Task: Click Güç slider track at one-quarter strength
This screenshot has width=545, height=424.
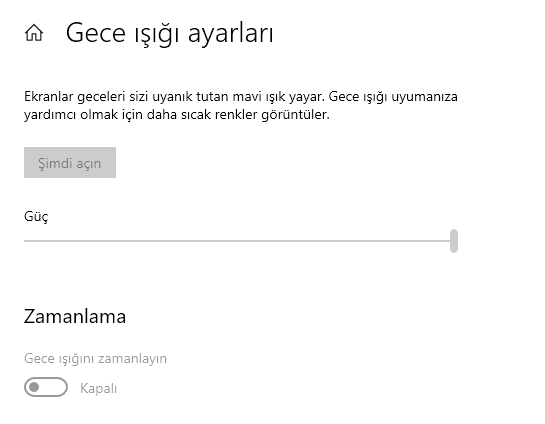Action: 132,240
